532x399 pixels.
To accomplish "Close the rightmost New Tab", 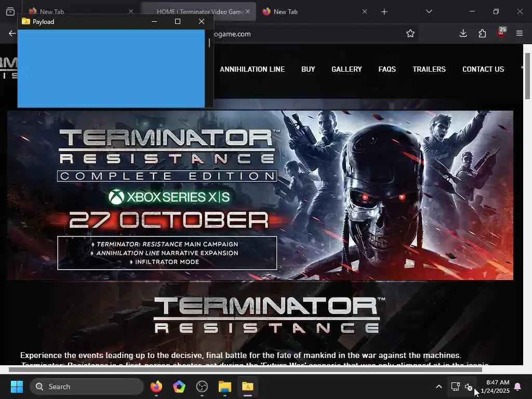I will pos(364,11).
